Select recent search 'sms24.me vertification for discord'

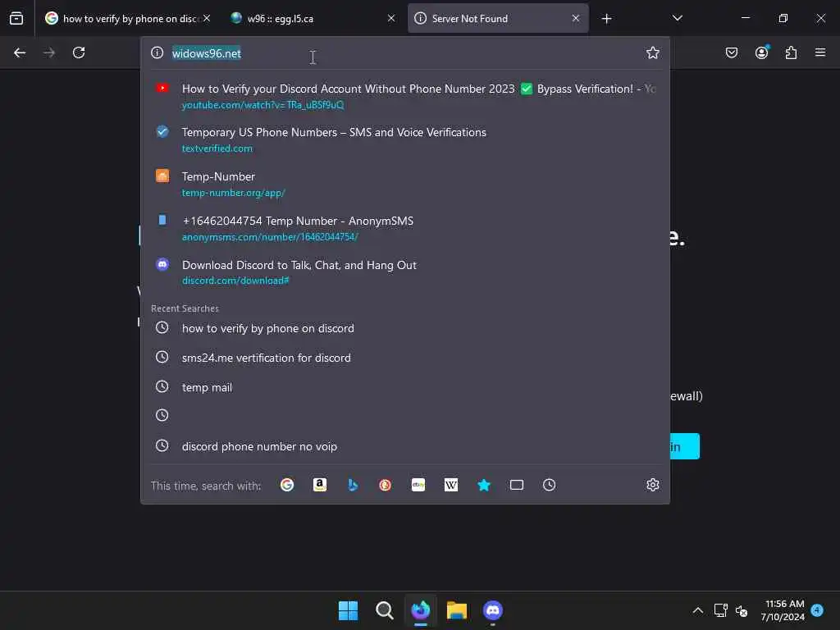point(405,358)
